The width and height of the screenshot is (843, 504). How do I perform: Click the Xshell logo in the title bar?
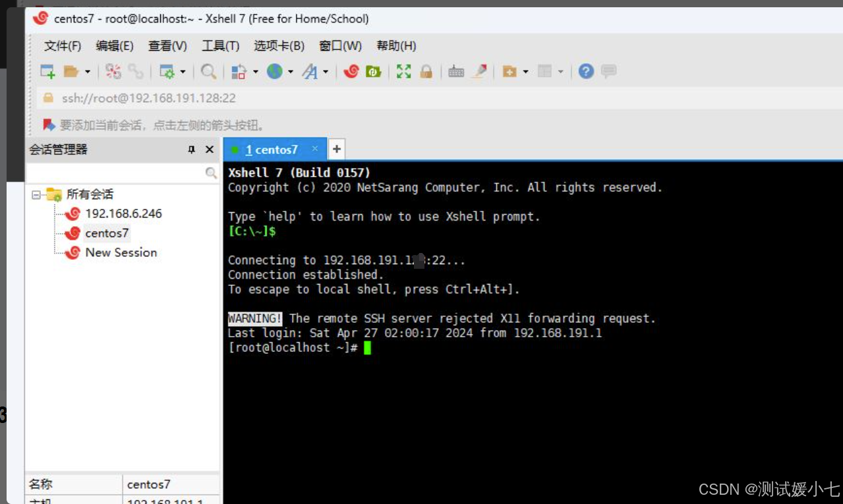(x=41, y=18)
